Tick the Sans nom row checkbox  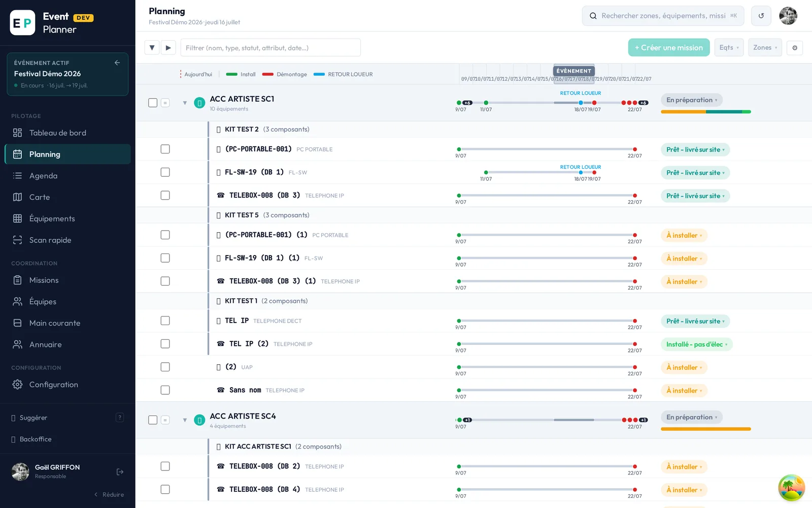pyautogui.click(x=165, y=390)
